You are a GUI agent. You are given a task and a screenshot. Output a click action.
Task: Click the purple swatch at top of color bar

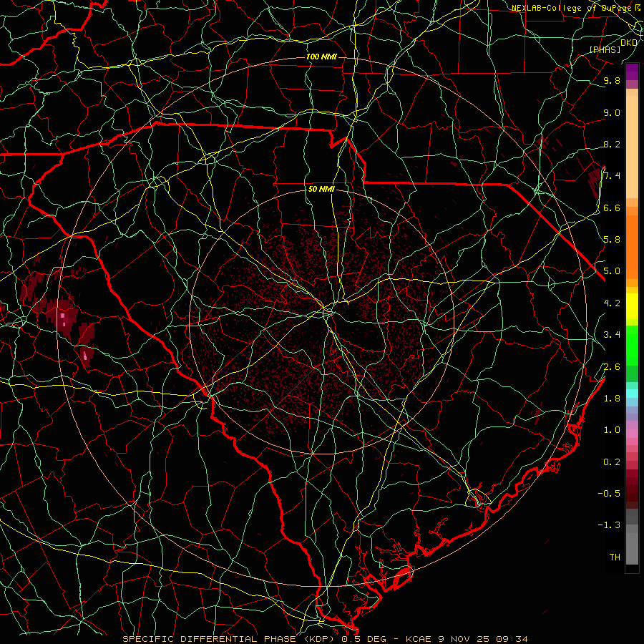632,72
